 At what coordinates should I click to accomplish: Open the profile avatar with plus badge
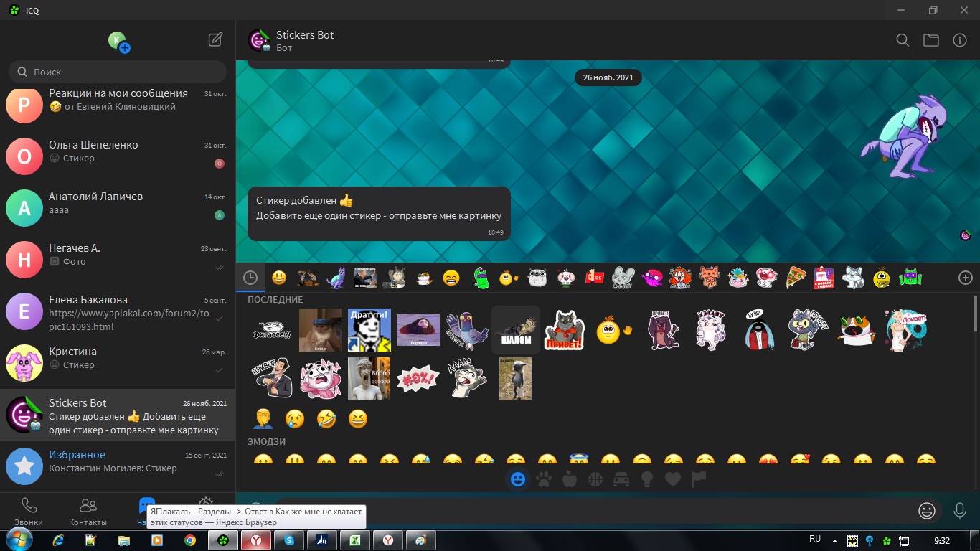(118, 41)
